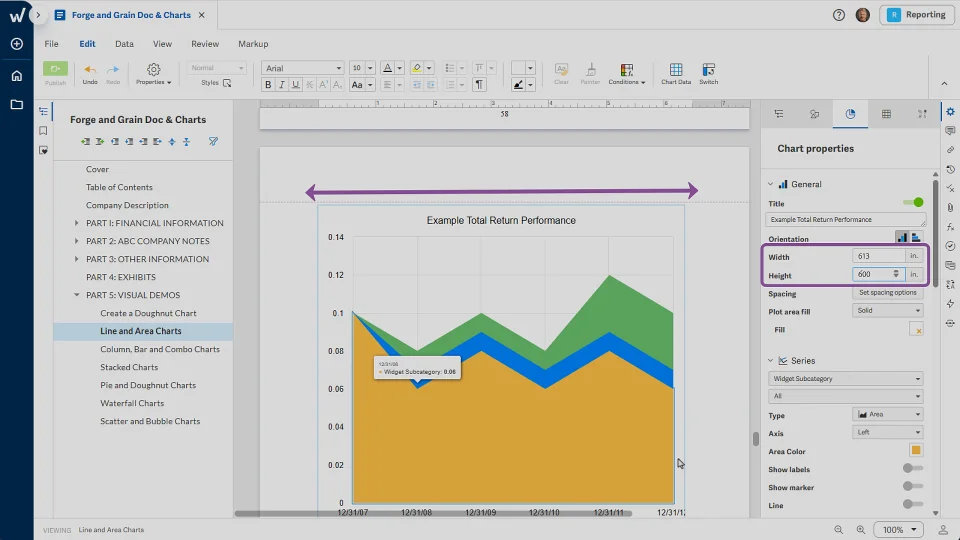Open the series Type Area dropdown
Screen dimensions: 960x540
[887, 414]
